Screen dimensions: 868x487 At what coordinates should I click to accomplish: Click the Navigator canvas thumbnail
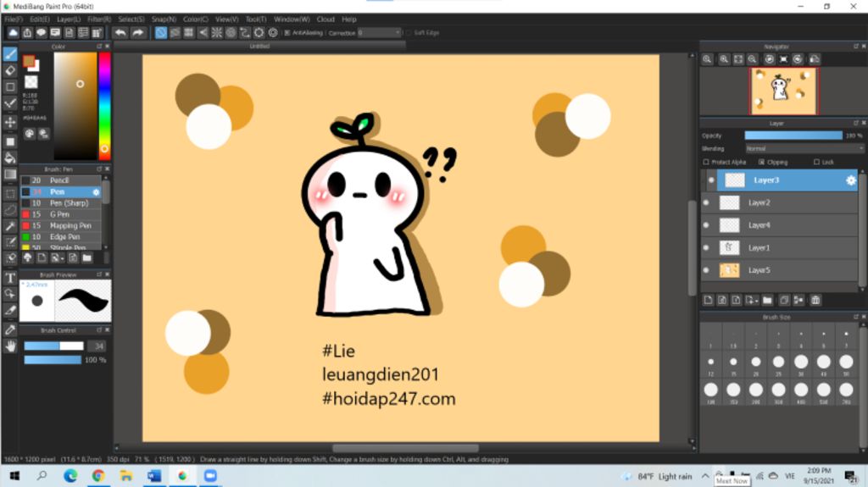782,91
